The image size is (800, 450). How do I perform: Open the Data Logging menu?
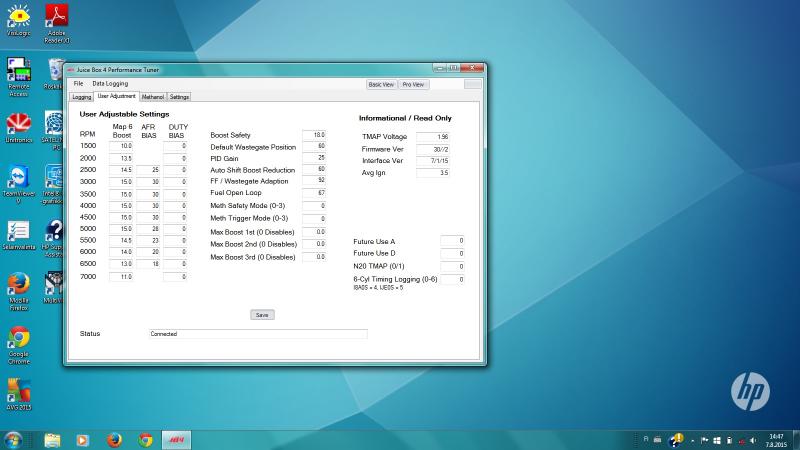pos(110,84)
